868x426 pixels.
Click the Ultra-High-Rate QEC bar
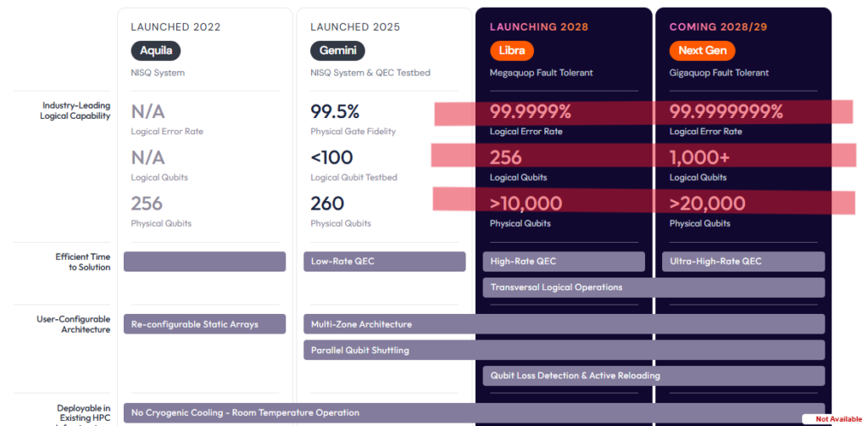[x=743, y=261]
